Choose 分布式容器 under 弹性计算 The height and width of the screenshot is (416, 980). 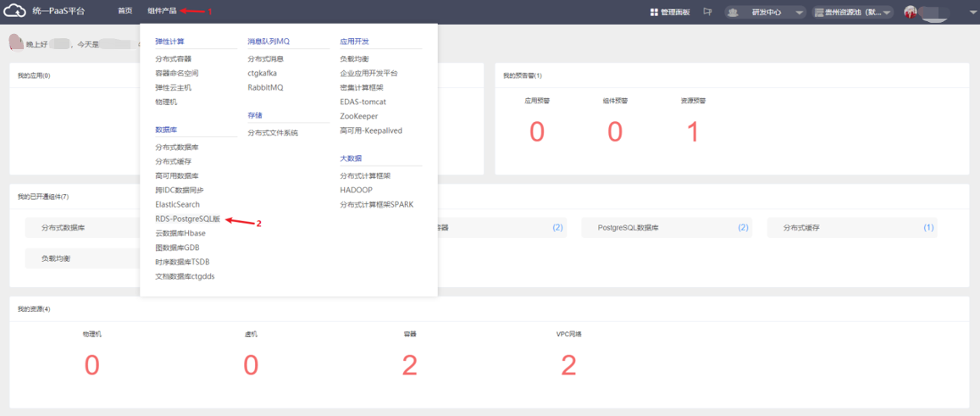click(x=173, y=59)
